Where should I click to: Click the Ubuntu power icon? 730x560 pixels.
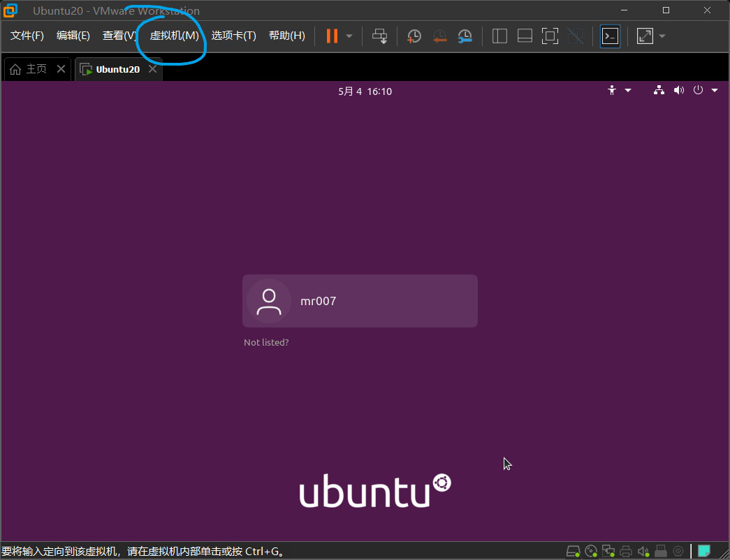point(698,90)
